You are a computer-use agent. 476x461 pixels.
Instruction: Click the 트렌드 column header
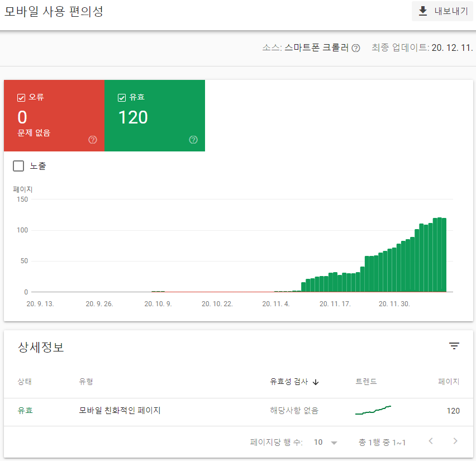click(x=366, y=382)
